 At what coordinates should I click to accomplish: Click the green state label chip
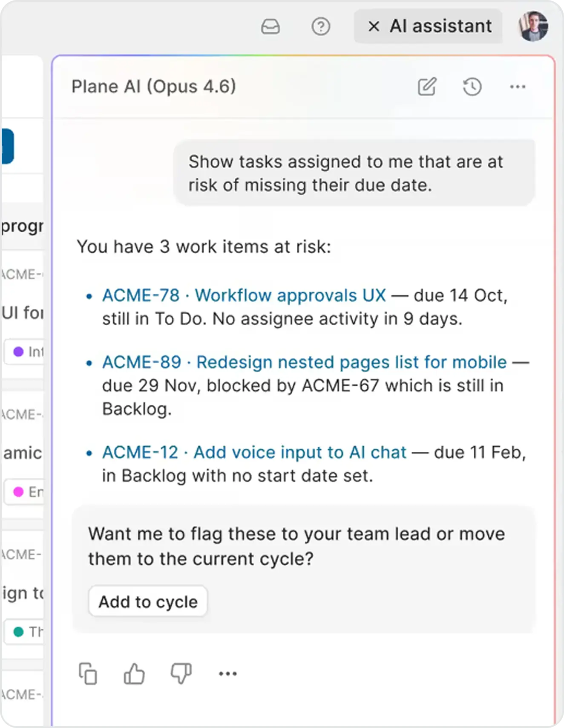(x=26, y=632)
